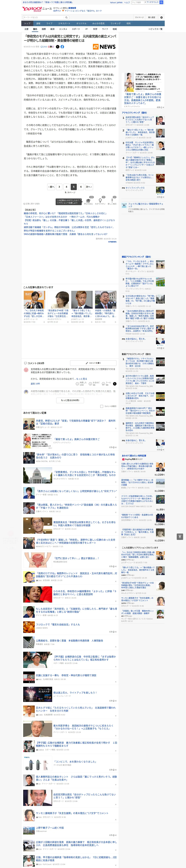186x868 pixels.
Task: Click the pencil コメントを書く button
Action: pyautogui.click(x=93, y=363)
